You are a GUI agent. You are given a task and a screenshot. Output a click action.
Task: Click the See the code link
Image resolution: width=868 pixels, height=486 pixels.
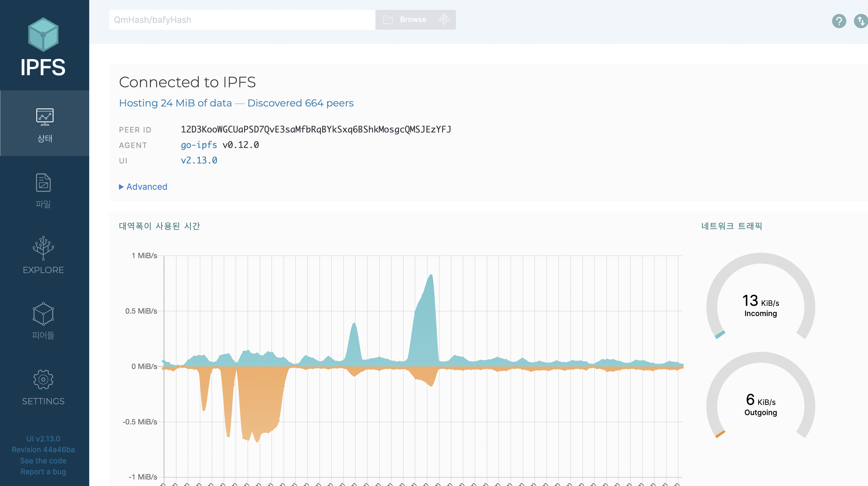[x=43, y=461]
